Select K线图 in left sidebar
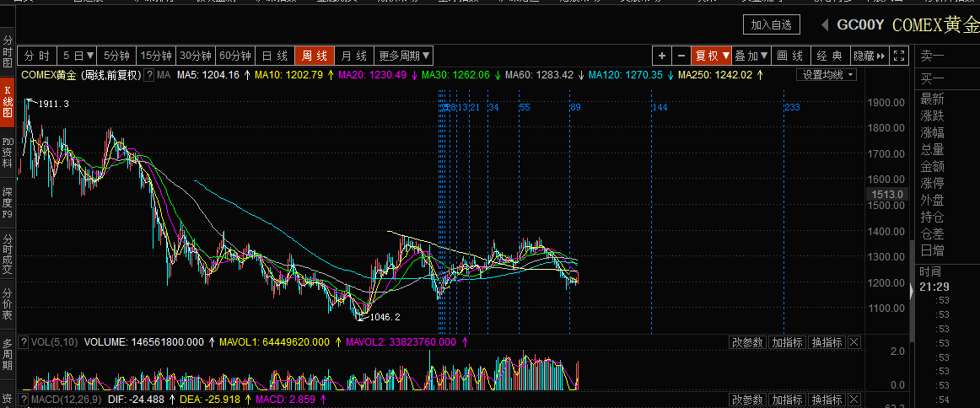Image resolution: width=980 pixels, height=408 pixels. [8, 103]
